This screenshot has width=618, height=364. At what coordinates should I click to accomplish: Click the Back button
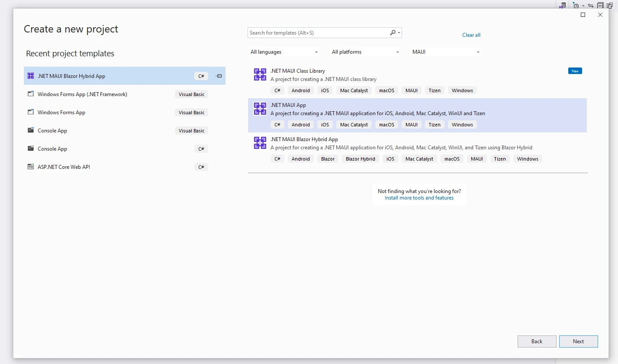[537, 341]
